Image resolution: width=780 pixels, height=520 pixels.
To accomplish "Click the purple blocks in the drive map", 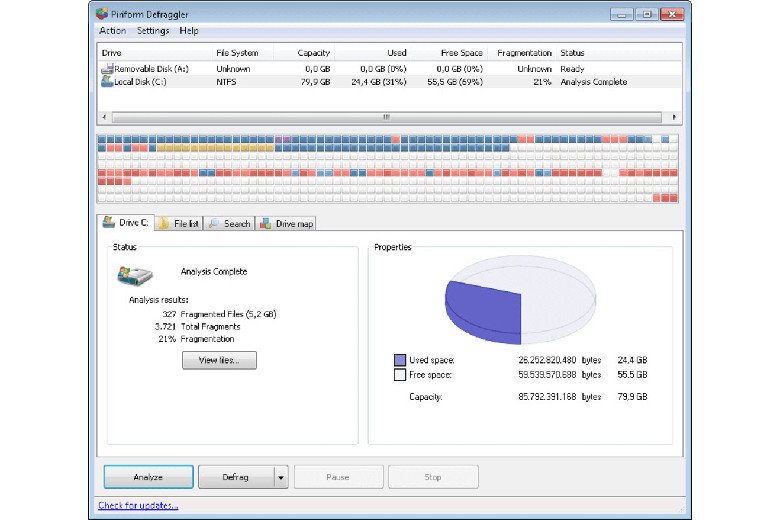I will coord(282,139).
